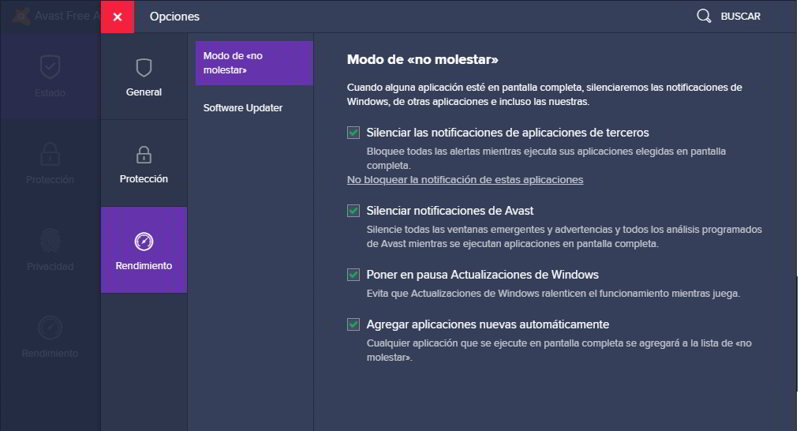This screenshot has height=431, width=800.
Task: Click the BUSCAR text button
Action: 740,16
